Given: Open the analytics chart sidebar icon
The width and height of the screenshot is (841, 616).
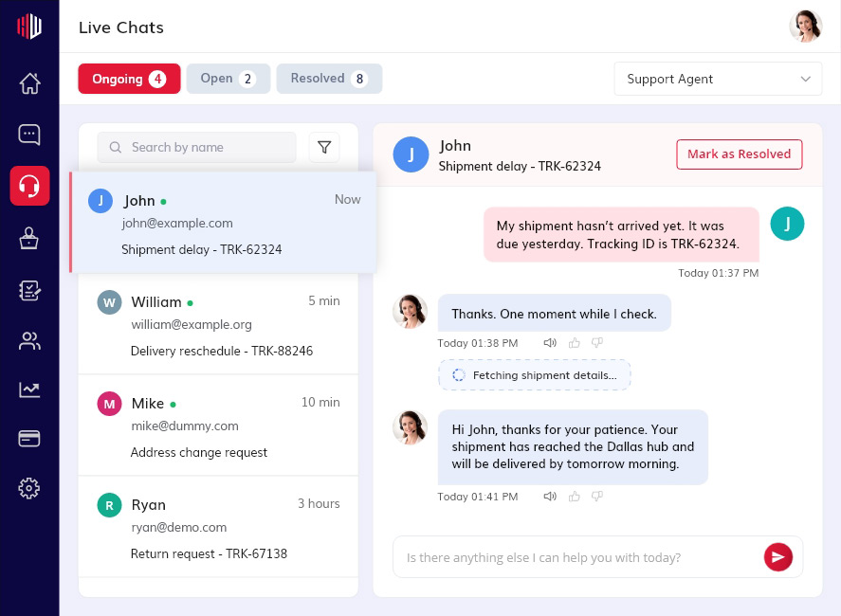Looking at the screenshot, I should tap(29, 390).
